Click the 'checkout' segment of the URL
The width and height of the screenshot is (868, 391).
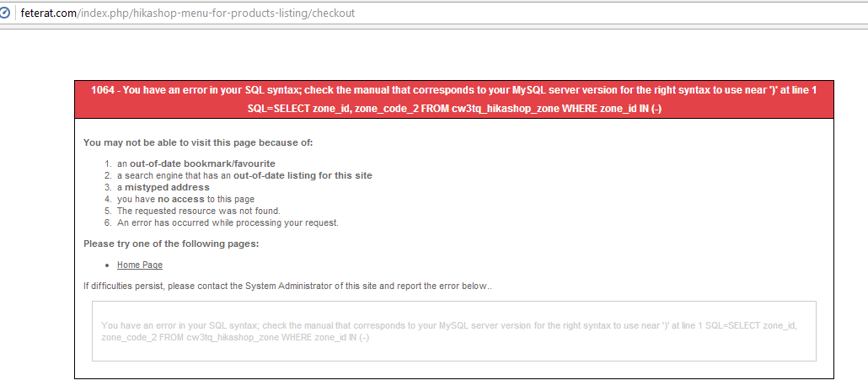click(333, 13)
